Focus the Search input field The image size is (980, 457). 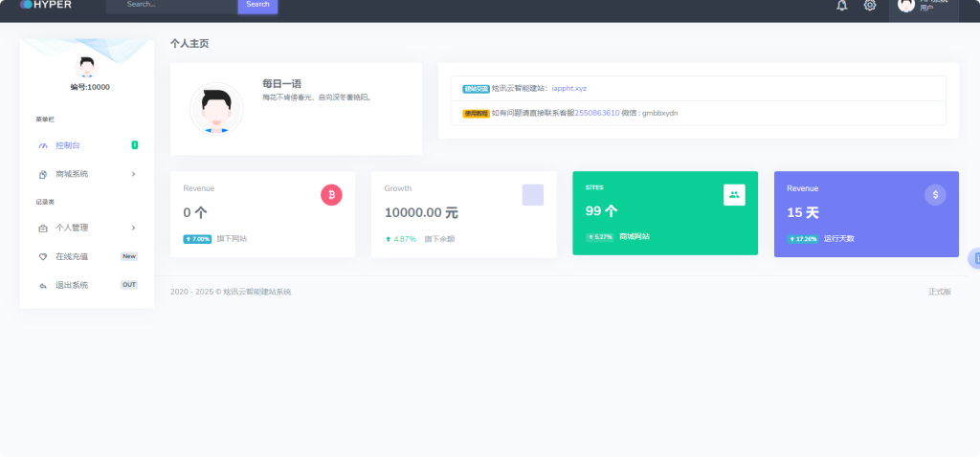point(172,5)
